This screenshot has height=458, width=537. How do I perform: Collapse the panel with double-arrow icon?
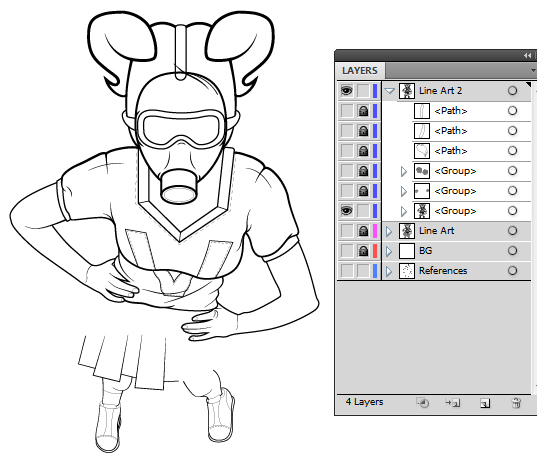[527, 55]
